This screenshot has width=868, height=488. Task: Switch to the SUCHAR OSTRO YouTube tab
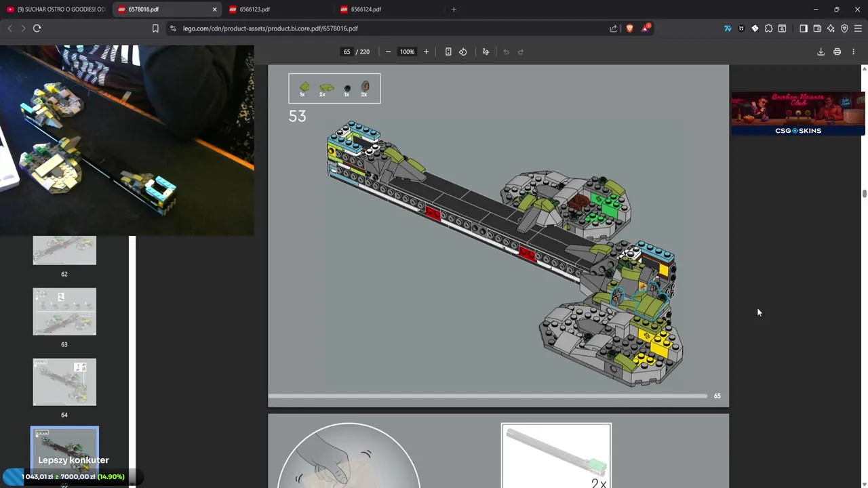tap(56, 9)
